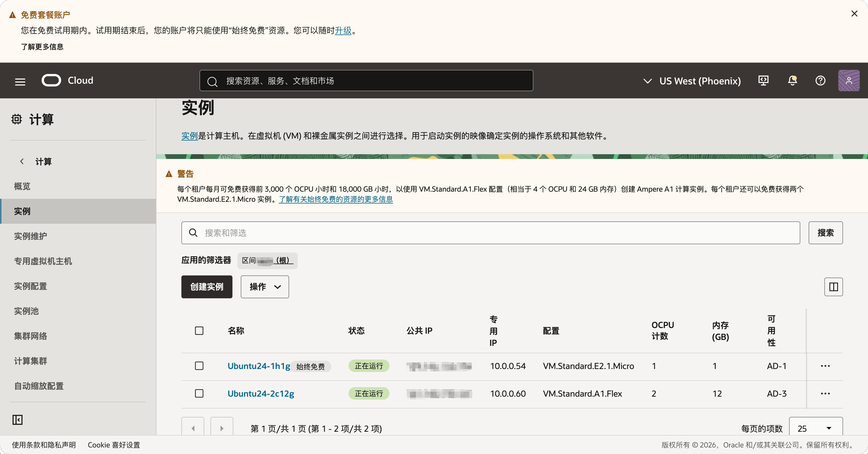Check the Ubuntu24-2c12g row checkbox

coord(199,394)
